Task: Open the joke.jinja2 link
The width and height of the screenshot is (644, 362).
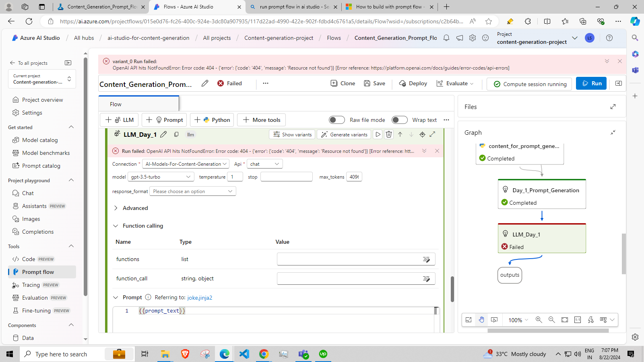Action: (x=200, y=297)
